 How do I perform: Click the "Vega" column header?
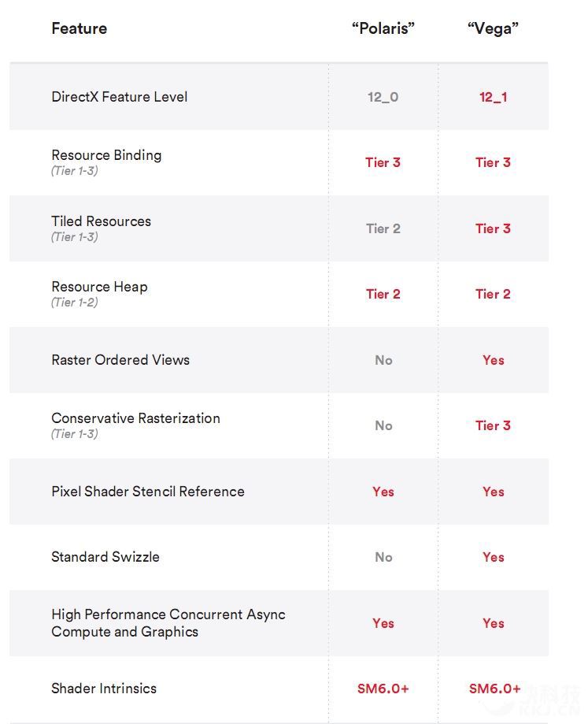[493, 29]
